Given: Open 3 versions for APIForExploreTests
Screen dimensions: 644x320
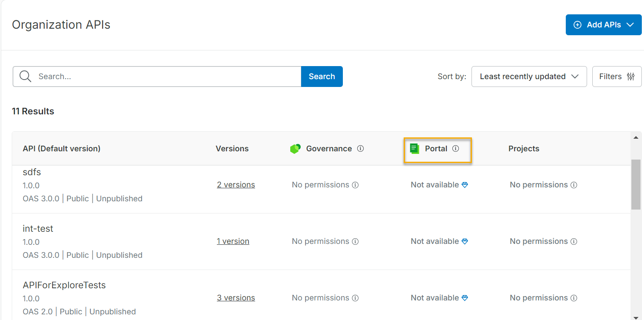Looking at the screenshot, I should click(236, 297).
